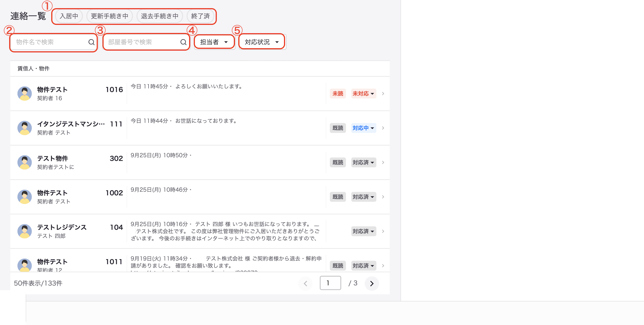This screenshot has height=325, width=644.
Task: Click avatar in the 物件テスト 1002 row
Action: click(25, 197)
